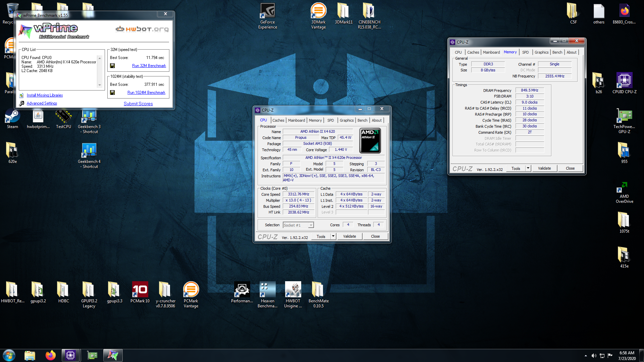Open BenchMate 0.10.5 folder icon

click(x=318, y=295)
